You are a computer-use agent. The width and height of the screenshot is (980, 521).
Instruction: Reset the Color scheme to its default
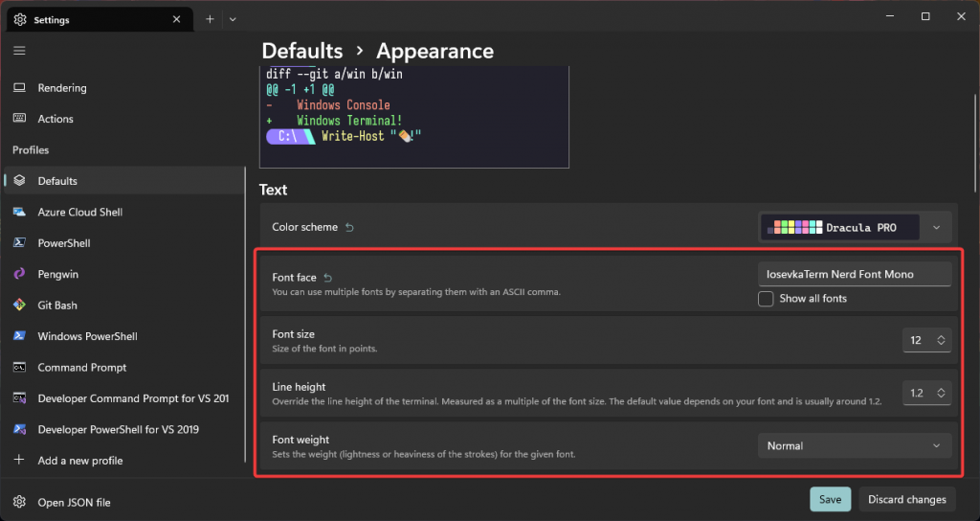point(350,227)
